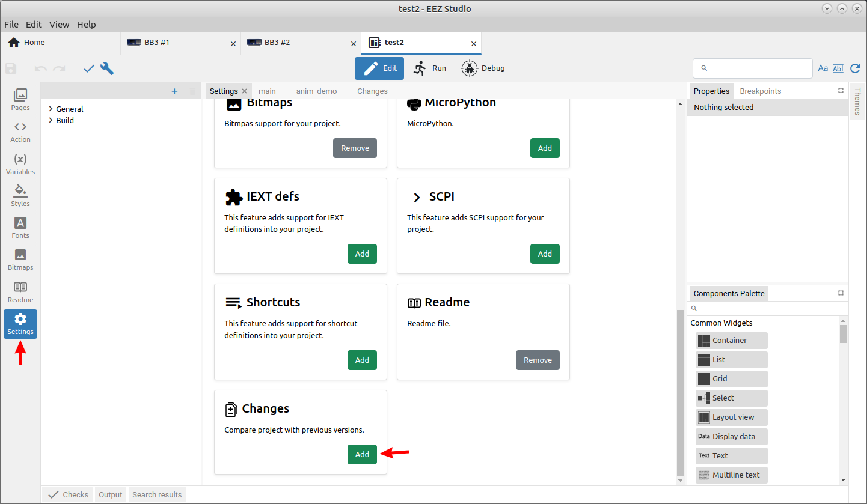Activate Edit mode
The height and width of the screenshot is (504, 867).
point(379,68)
